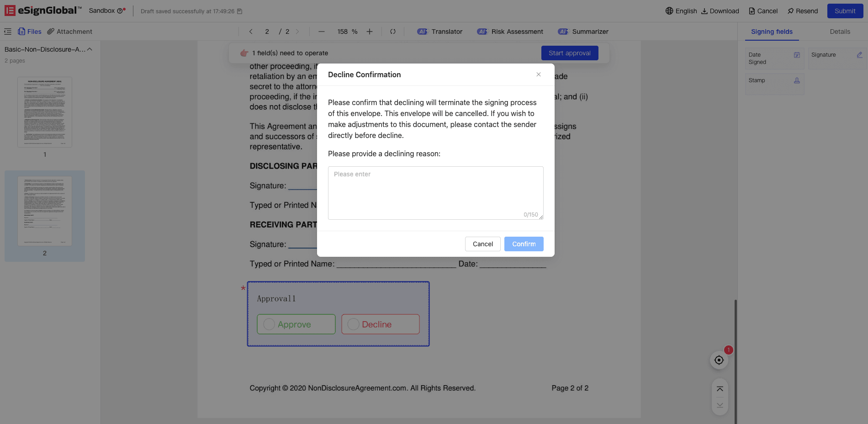Viewport: 868px width, 424px height.
Task: Click the zoom in plus icon
Action: coord(370,32)
